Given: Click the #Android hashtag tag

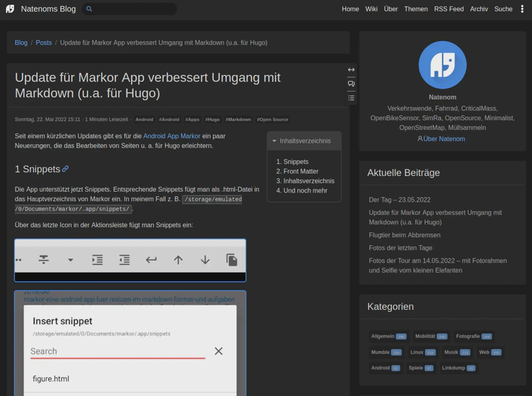Looking at the screenshot, I should 169,119.
